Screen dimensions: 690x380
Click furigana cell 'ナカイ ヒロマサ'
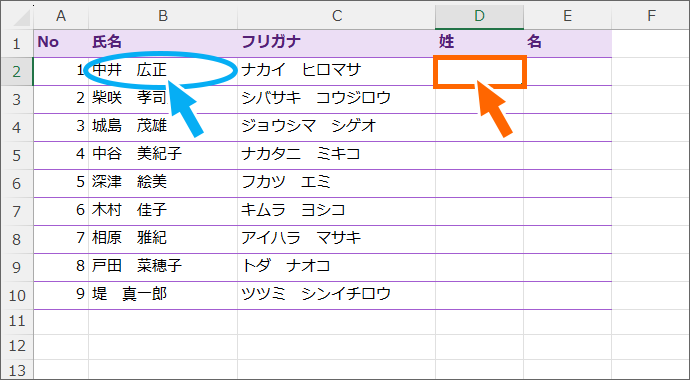click(337, 72)
